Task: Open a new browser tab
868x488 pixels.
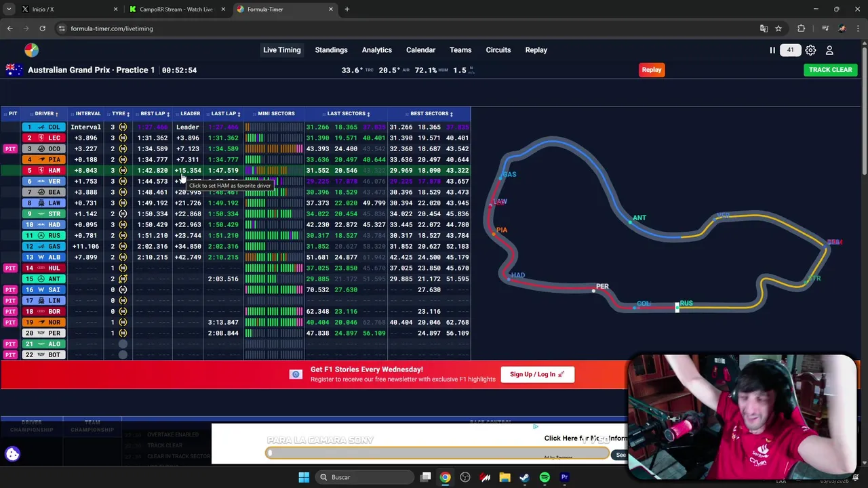Action: [347, 9]
